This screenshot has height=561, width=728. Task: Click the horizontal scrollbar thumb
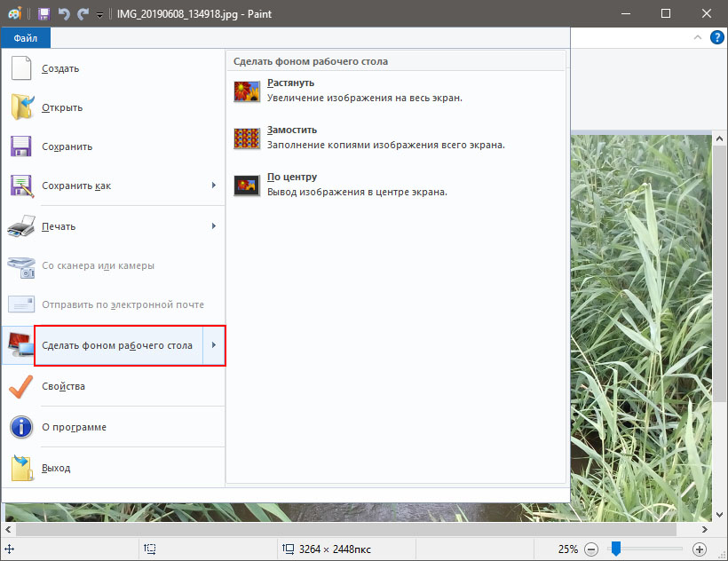(346, 529)
